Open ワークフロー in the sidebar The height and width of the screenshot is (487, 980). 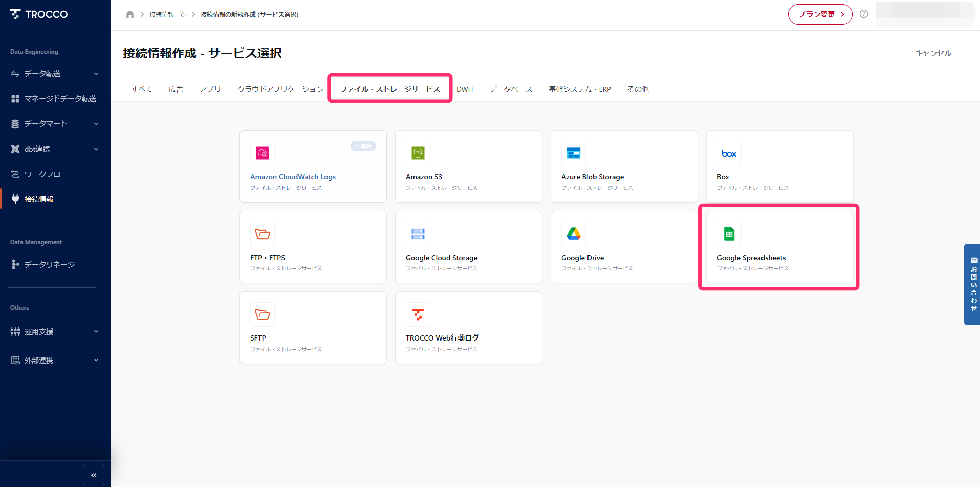click(46, 174)
